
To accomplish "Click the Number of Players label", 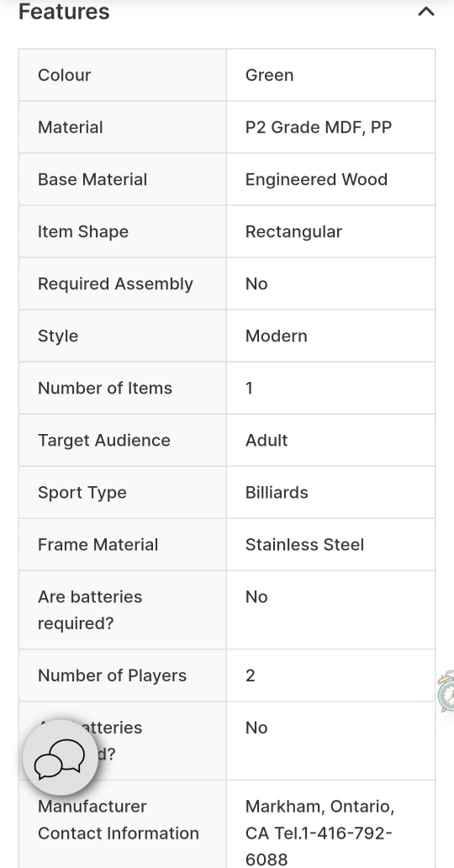I will pyautogui.click(x=112, y=675).
